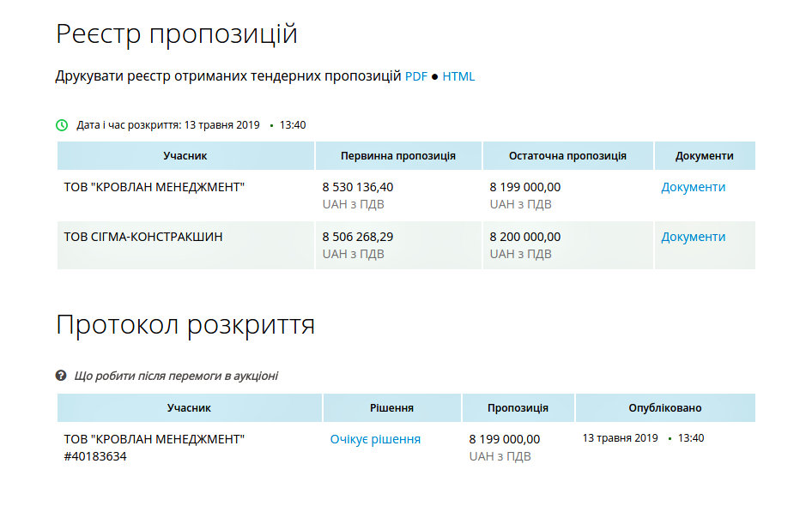Click the question mark help icon
The image size is (812, 506).
coord(62,376)
